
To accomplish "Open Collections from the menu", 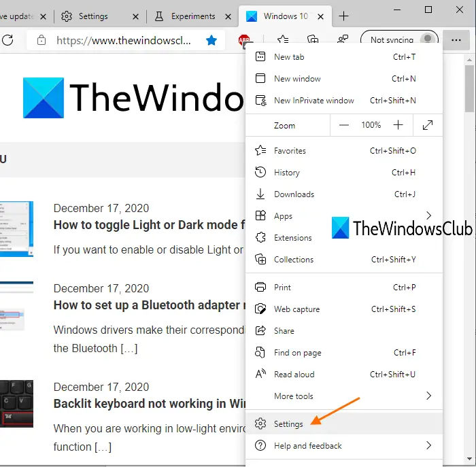I will click(344, 260).
